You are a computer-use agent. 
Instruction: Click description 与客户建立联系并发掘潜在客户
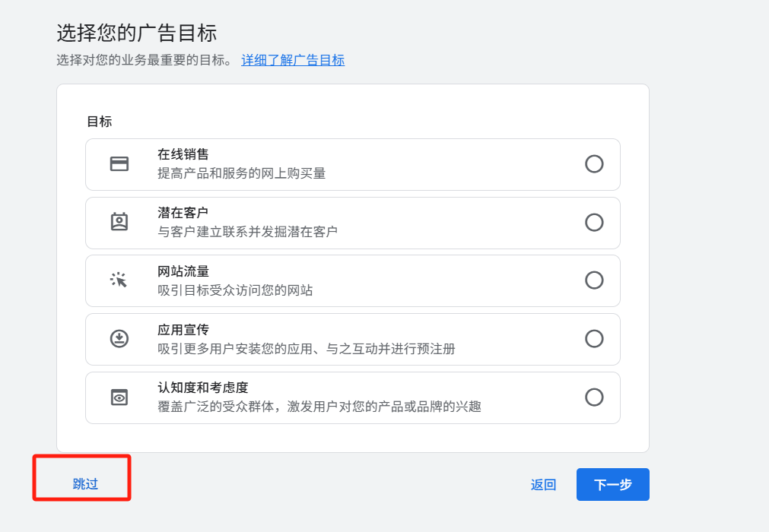tap(247, 232)
